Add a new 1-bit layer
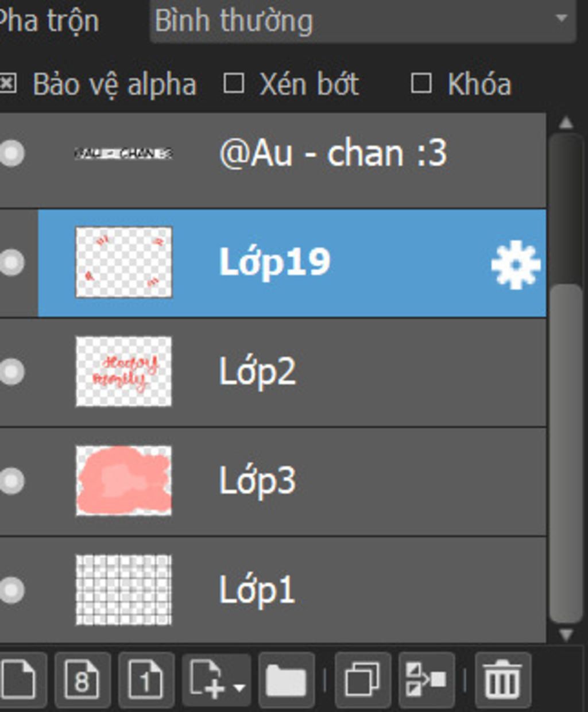Screen dimensions: 588x712 (x=146, y=680)
